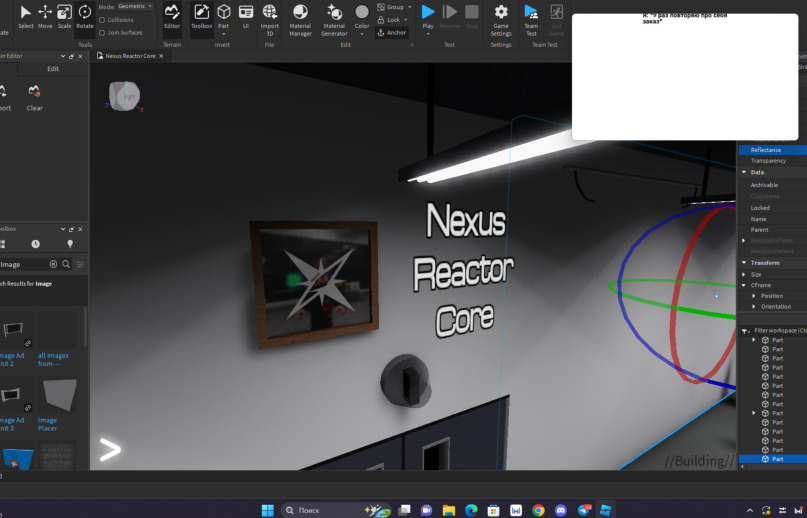This screenshot has width=807, height=518.
Task: Open the Terrain Editor
Action: pyautogui.click(x=172, y=17)
